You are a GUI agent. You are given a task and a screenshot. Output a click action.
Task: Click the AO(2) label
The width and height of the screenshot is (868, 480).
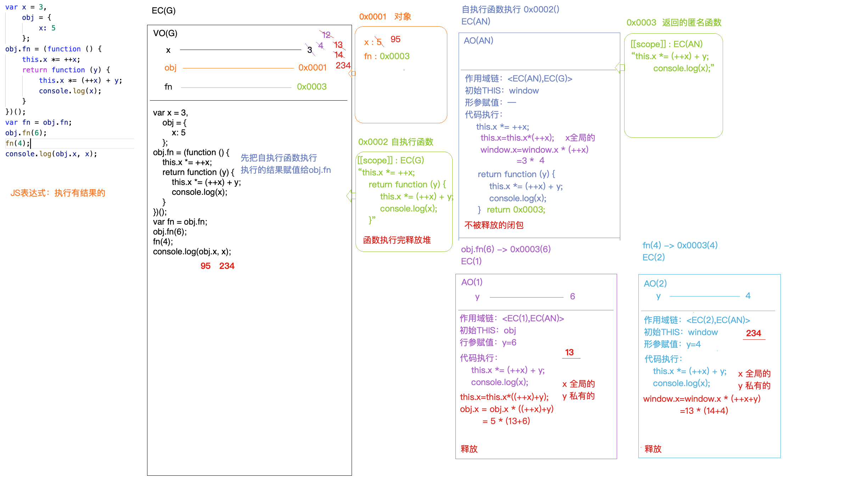coord(655,284)
